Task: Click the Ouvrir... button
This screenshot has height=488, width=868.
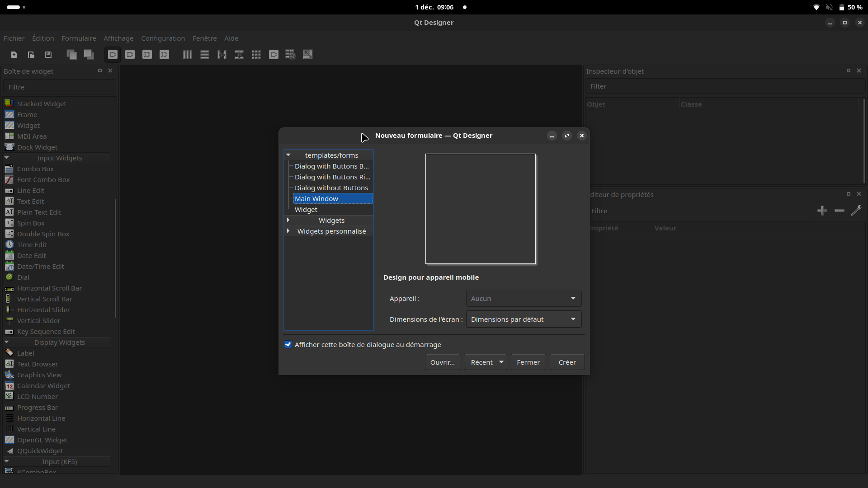Action: (442, 362)
